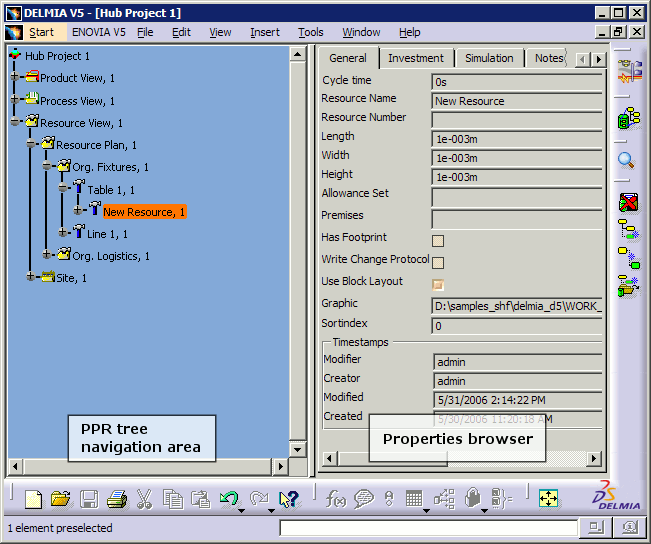The width and height of the screenshot is (651, 544).
Task: Click the New document icon
Action: coord(34,499)
